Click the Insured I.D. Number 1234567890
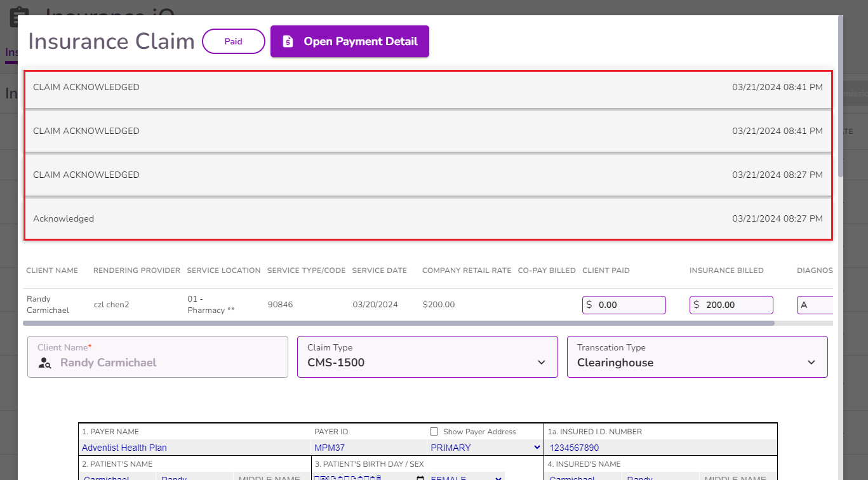 575,448
